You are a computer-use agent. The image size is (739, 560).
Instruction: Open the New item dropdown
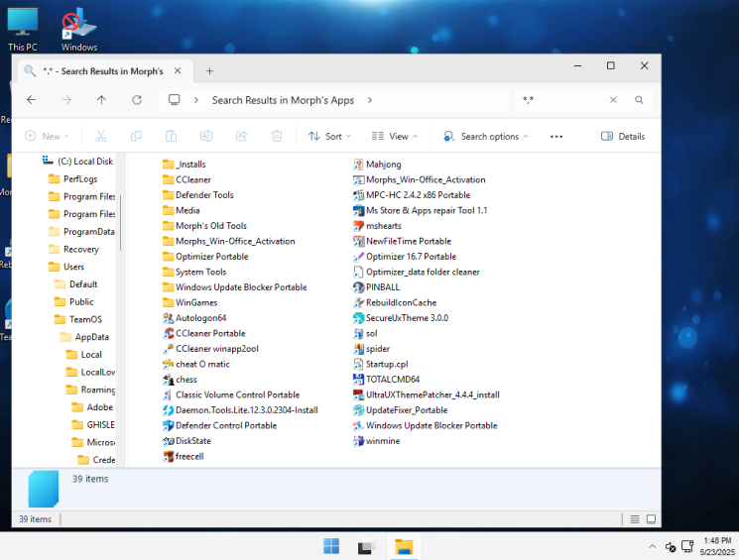pos(48,136)
